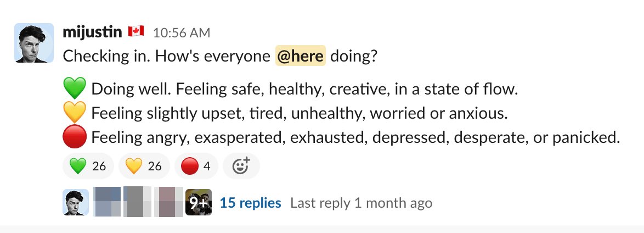
Task: Click the green heart emoji beside 'Doing well'
Action: [75, 88]
